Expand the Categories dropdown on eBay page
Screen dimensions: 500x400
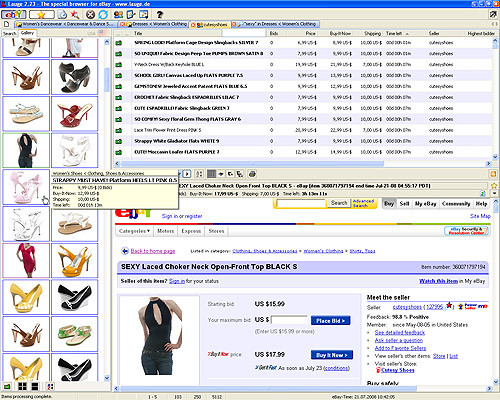click(x=134, y=231)
